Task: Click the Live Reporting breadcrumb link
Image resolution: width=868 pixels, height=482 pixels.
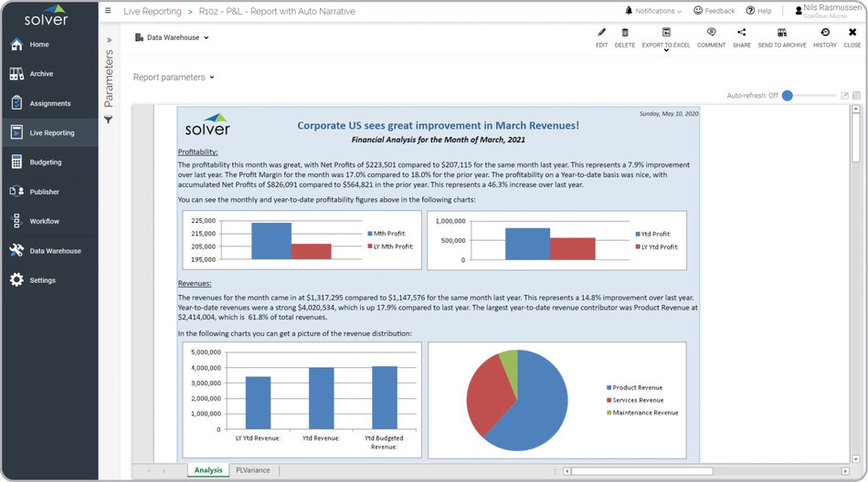Action: click(x=152, y=11)
